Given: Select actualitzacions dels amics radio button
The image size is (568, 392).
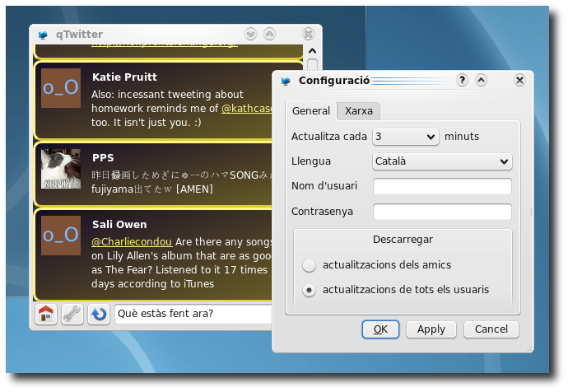Looking at the screenshot, I should click(x=309, y=265).
